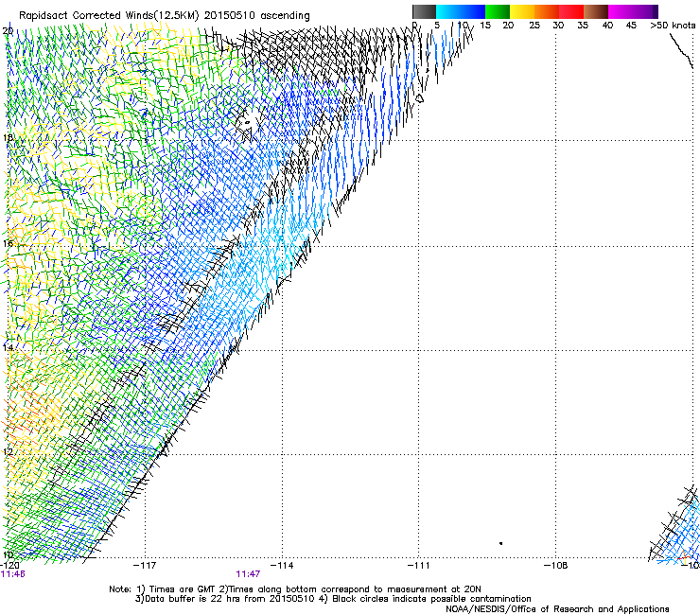The width and height of the screenshot is (700, 615).
Task: Click the '25' legend tick label
Action: pos(534,26)
